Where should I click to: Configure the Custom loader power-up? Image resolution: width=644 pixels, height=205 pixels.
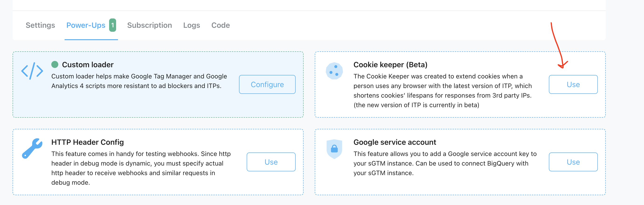point(267,85)
